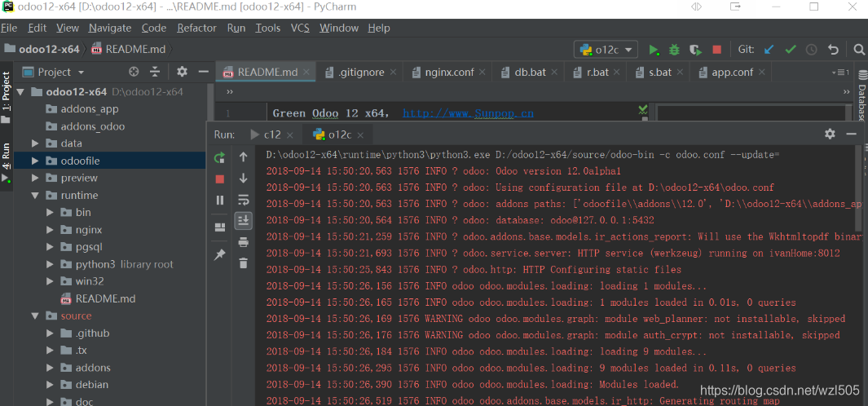
Task: Debug the o12c configuration
Action: click(x=674, y=50)
